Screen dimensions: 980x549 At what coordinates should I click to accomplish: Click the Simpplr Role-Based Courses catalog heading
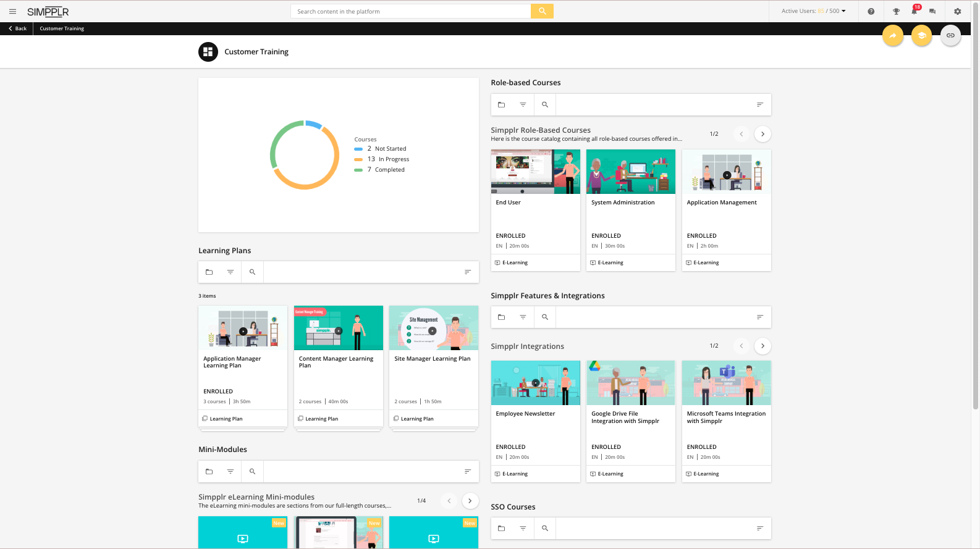click(x=541, y=130)
